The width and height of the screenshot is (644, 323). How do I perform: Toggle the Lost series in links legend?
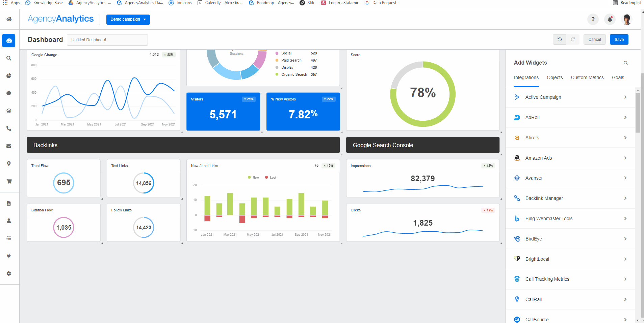(271, 178)
